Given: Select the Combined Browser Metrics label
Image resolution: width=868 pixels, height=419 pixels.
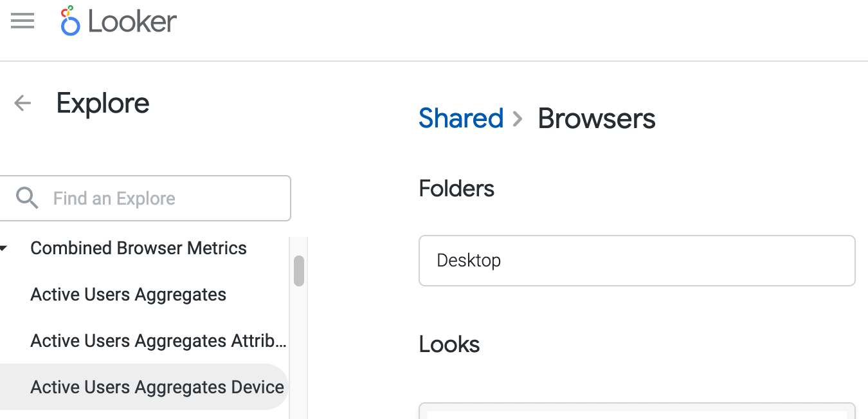Looking at the screenshot, I should 138,248.
